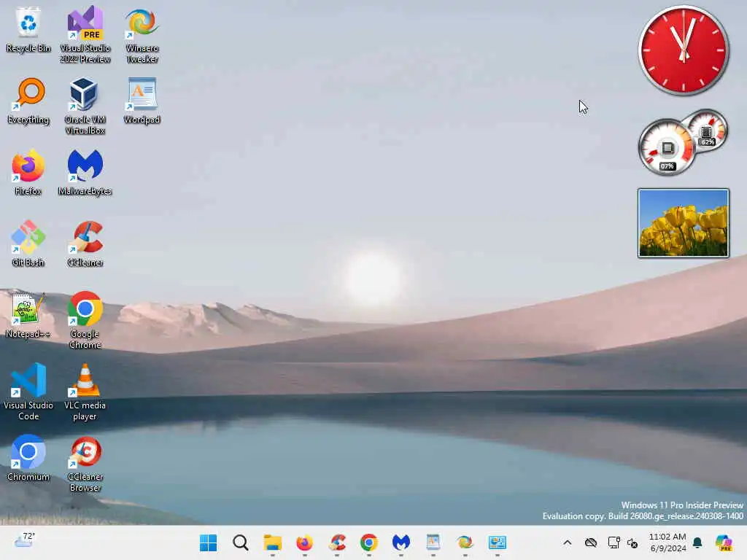This screenshot has height=560, width=747.
Task: Select the CCleaner Browser desktop shortcut
Action: point(85,463)
